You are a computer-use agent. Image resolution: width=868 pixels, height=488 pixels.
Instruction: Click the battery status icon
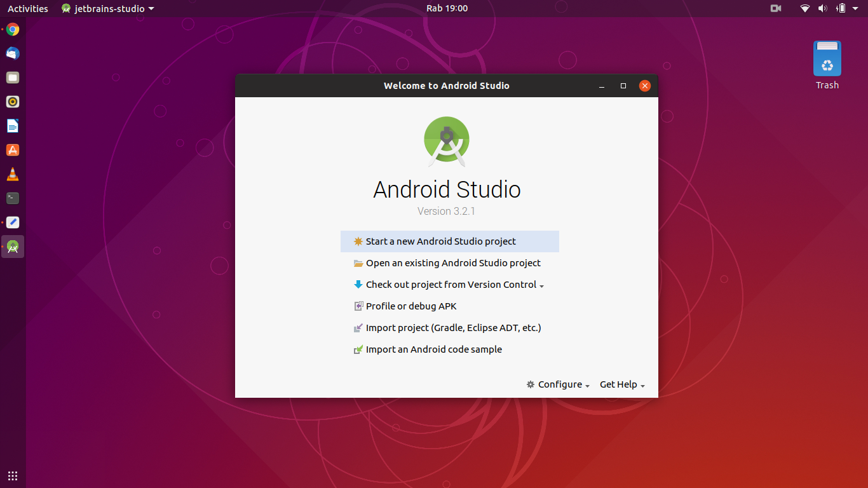tap(841, 8)
